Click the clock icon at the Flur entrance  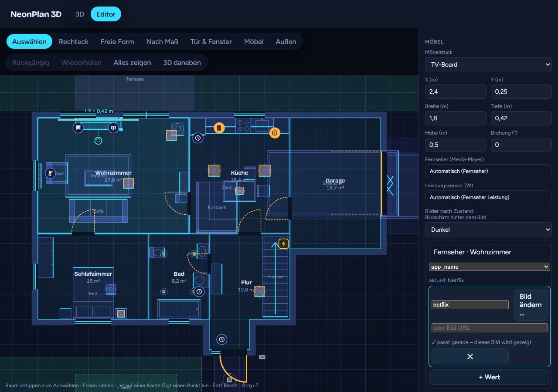click(x=222, y=339)
